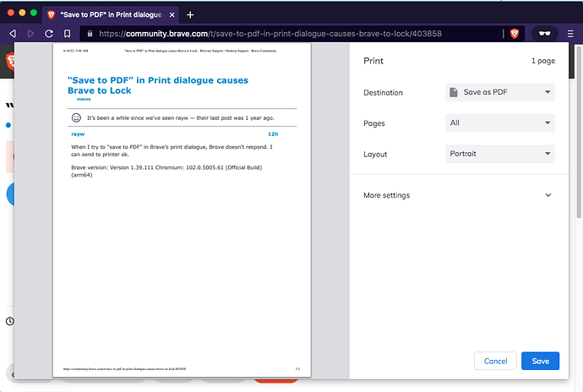Image resolution: width=583 pixels, height=392 pixels.
Task: View site security lock icon
Action: pyautogui.click(x=90, y=34)
